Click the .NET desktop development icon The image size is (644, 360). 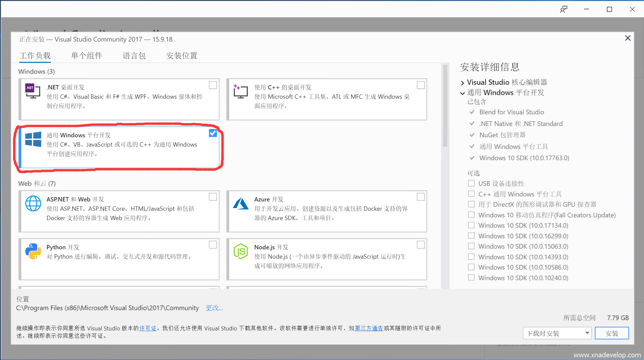pyautogui.click(x=33, y=91)
